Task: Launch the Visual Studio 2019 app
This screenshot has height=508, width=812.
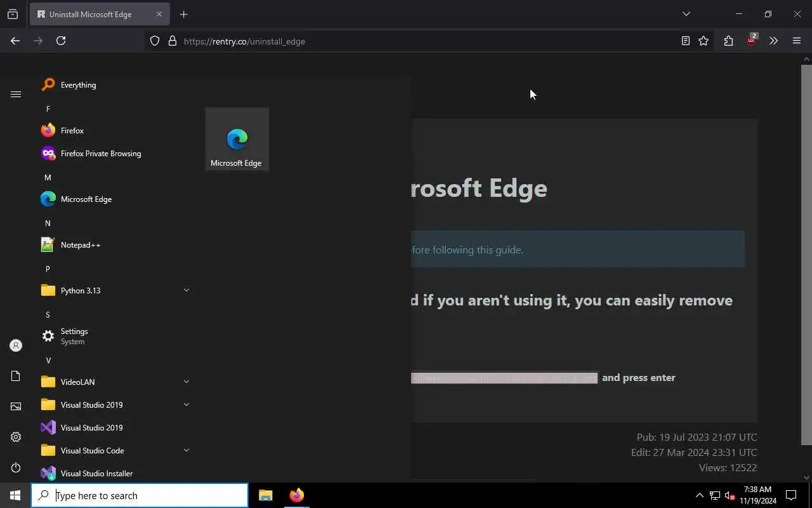Action: coord(114,427)
